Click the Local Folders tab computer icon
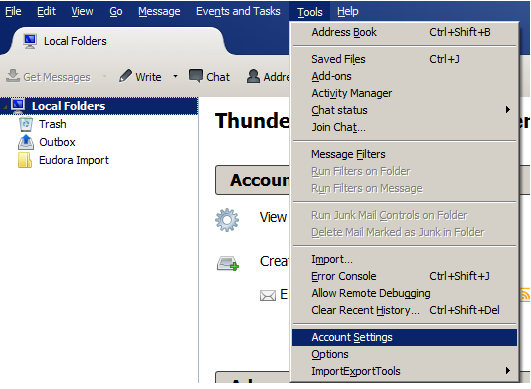 (x=30, y=41)
